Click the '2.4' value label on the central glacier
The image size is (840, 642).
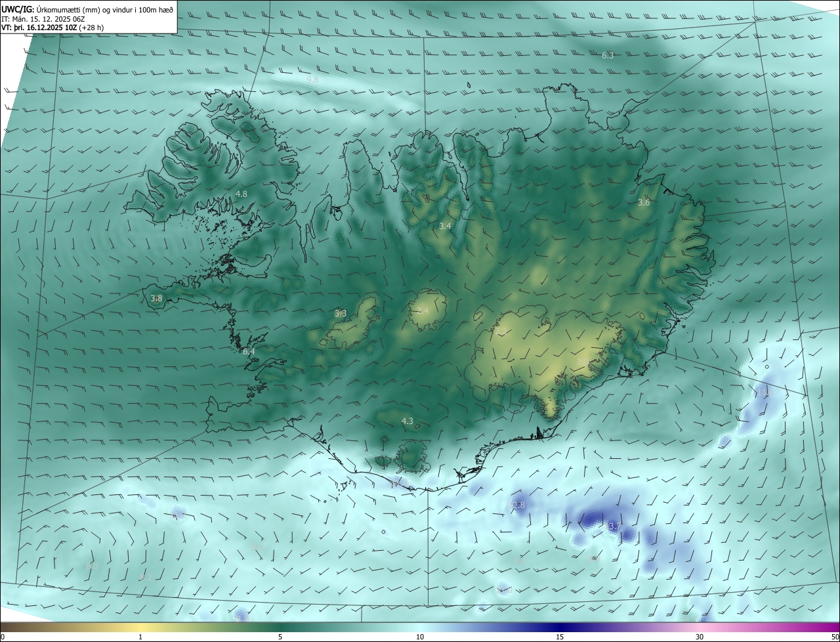(x=423, y=310)
